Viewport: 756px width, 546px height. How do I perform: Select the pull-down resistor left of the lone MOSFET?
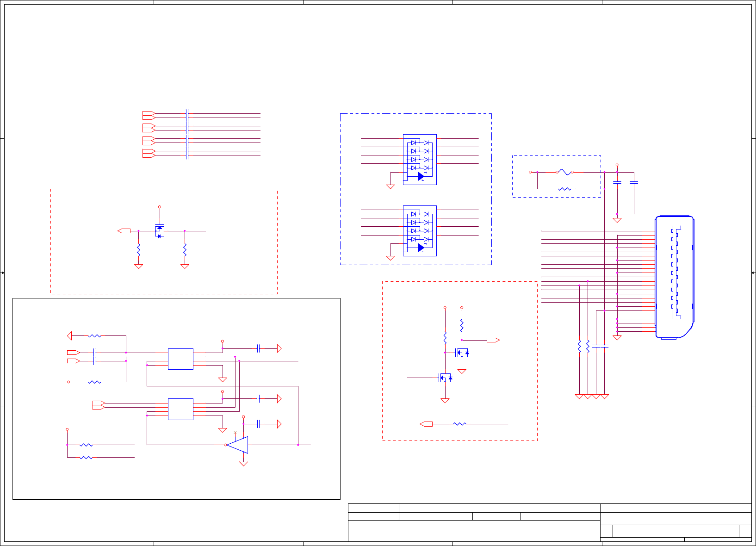click(x=138, y=250)
